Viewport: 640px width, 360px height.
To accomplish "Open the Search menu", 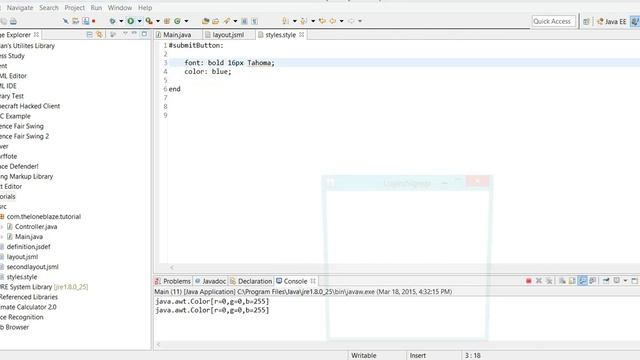I will (x=49, y=8).
